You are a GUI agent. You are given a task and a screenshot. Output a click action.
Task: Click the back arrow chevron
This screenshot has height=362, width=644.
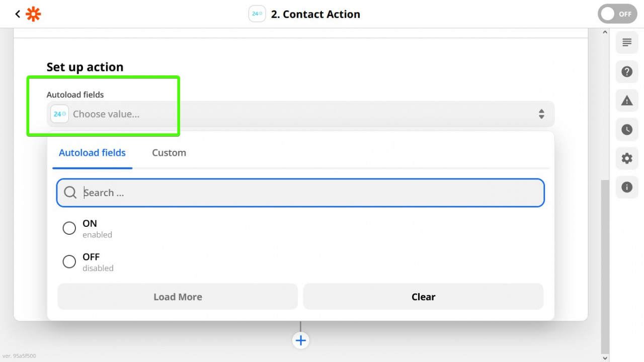pyautogui.click(x=18, y=14)
